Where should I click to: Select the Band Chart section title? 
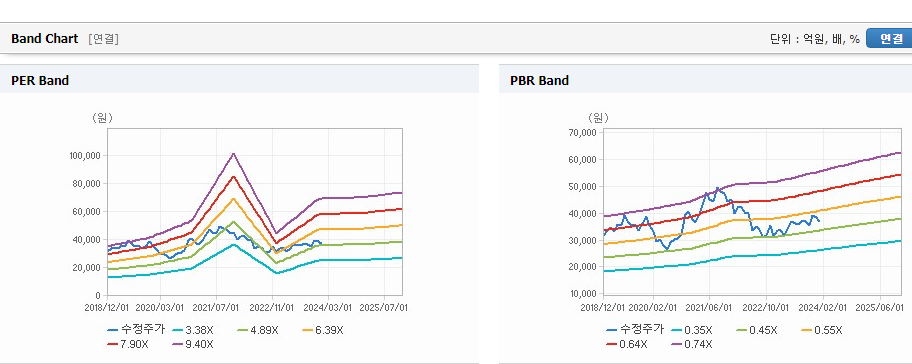pos(44,39)
